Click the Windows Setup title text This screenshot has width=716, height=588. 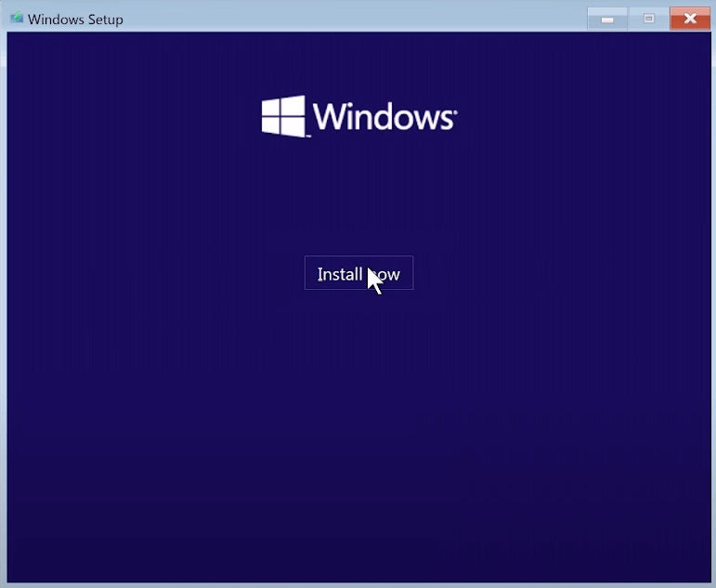75,20
